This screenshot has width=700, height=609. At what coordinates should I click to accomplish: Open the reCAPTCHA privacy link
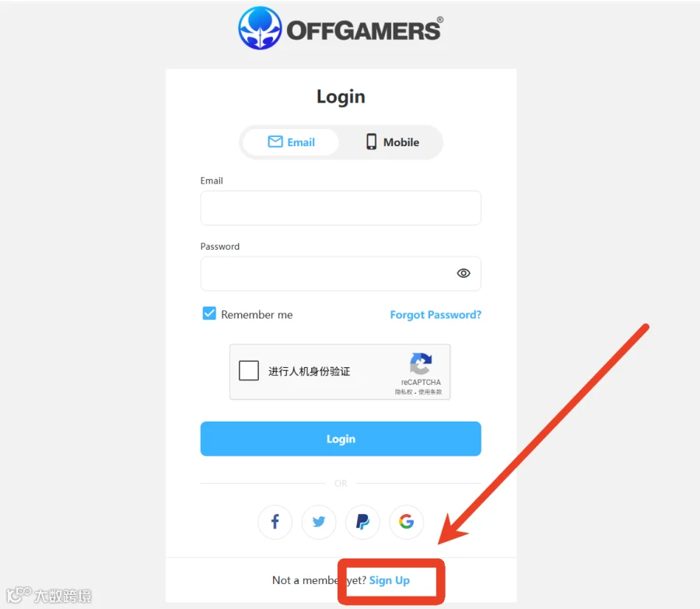tap(403, 392)
